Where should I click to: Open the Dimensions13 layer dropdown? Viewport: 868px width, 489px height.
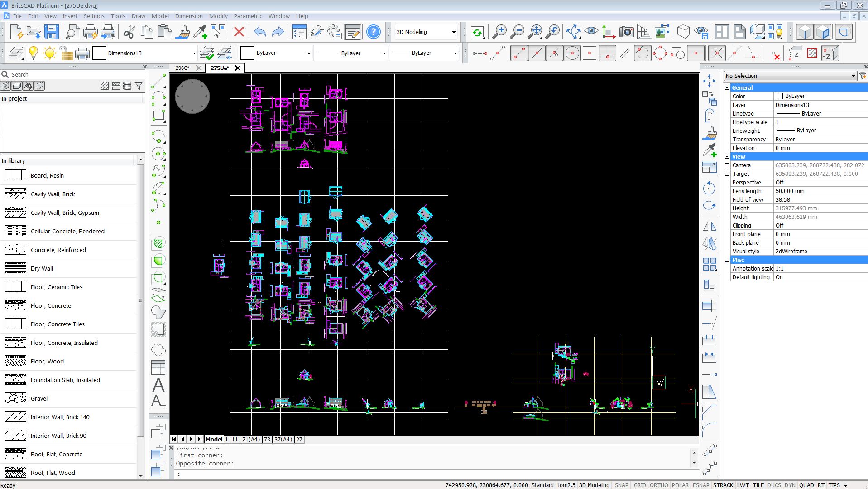[194, 53]
